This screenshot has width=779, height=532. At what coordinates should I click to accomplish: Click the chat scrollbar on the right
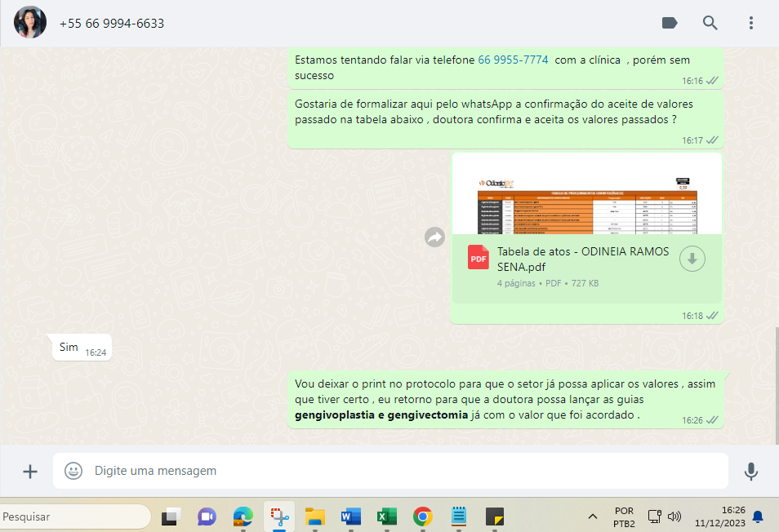tap(775, 383)
